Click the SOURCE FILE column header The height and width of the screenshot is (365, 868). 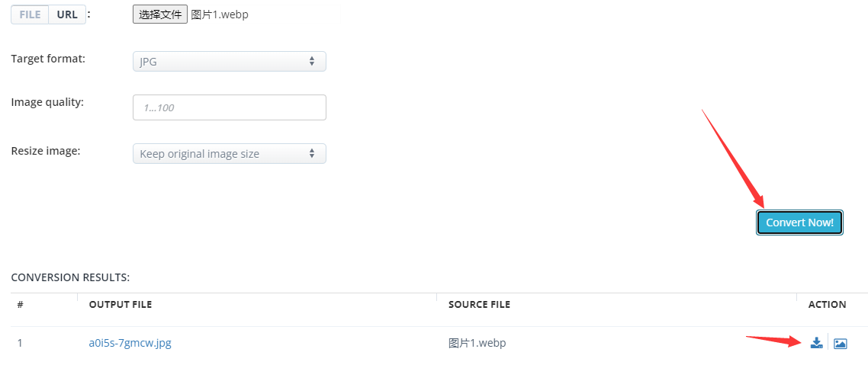(x=479, y=304)
